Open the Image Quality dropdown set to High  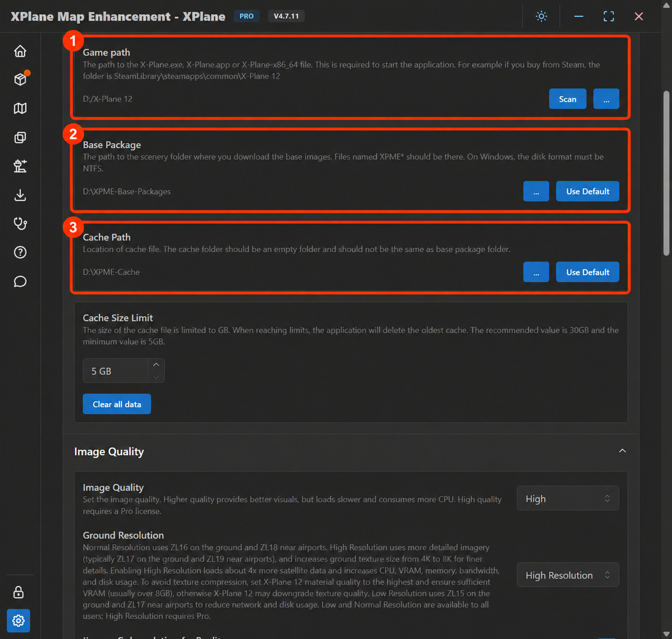tap(568, 498)
